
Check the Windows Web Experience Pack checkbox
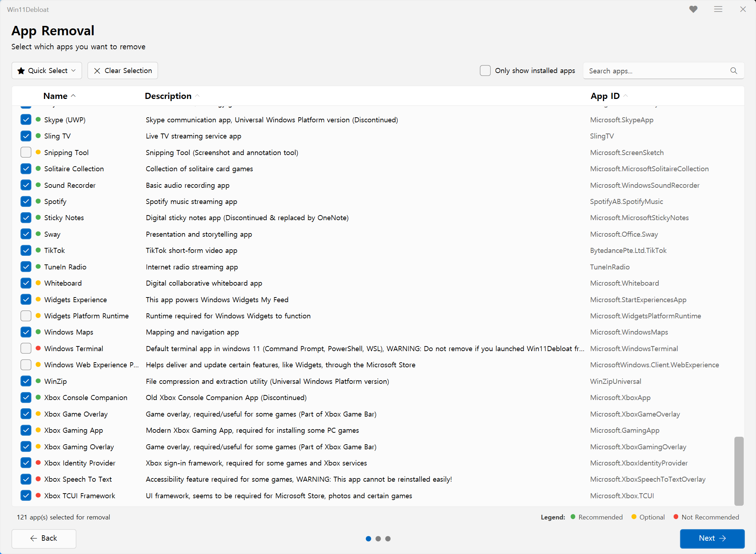pyautogui.click(x=26, y=364)
